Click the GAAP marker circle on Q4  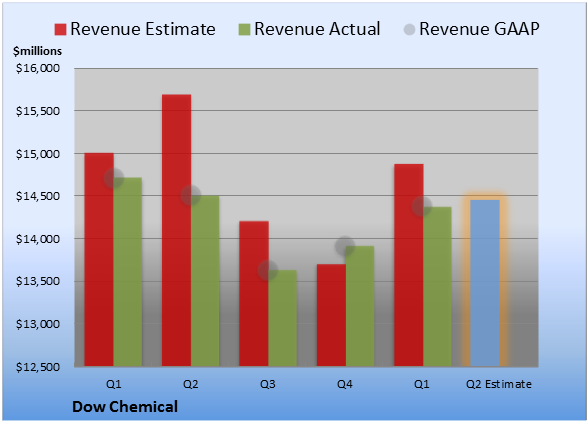coord(345,246)
